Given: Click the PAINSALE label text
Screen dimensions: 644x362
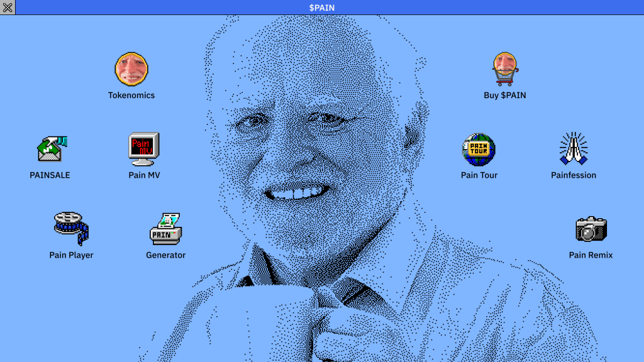Looking at the screenshot, I should tap(50, 175).
